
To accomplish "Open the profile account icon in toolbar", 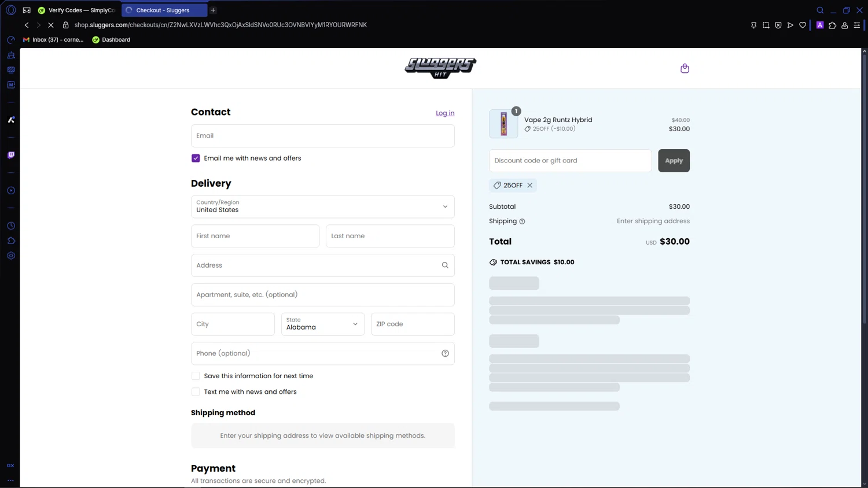I will (845, 25).
